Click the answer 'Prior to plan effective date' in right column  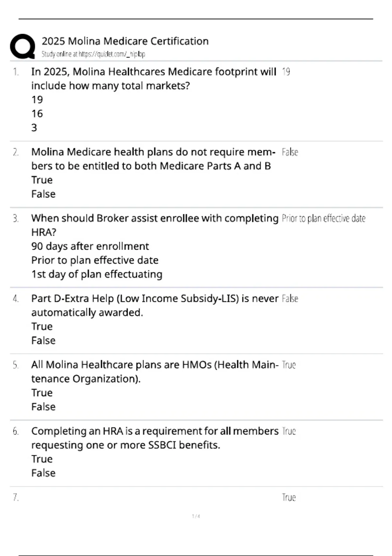[x=323, y=218]
